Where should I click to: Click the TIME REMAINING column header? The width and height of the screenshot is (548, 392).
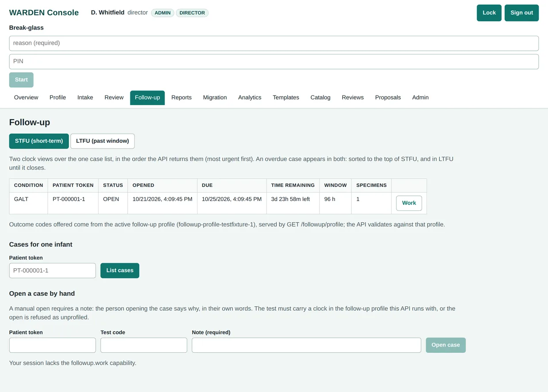click(293, 185)
